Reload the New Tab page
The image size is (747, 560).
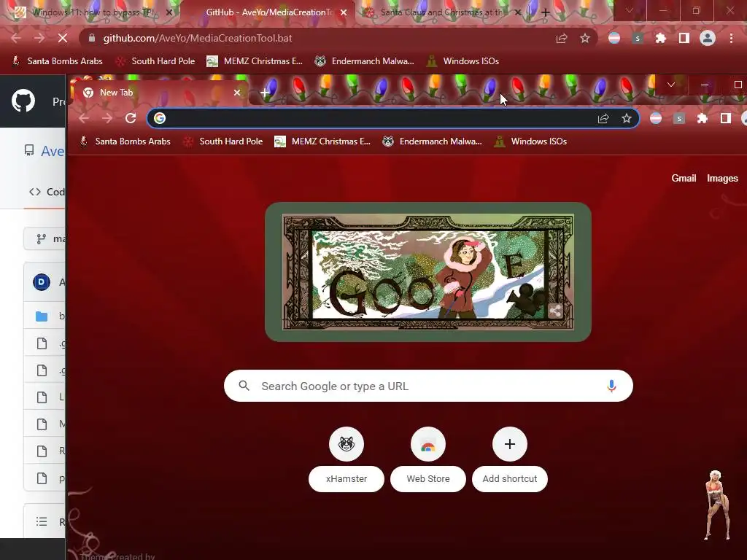click(131, 118)
